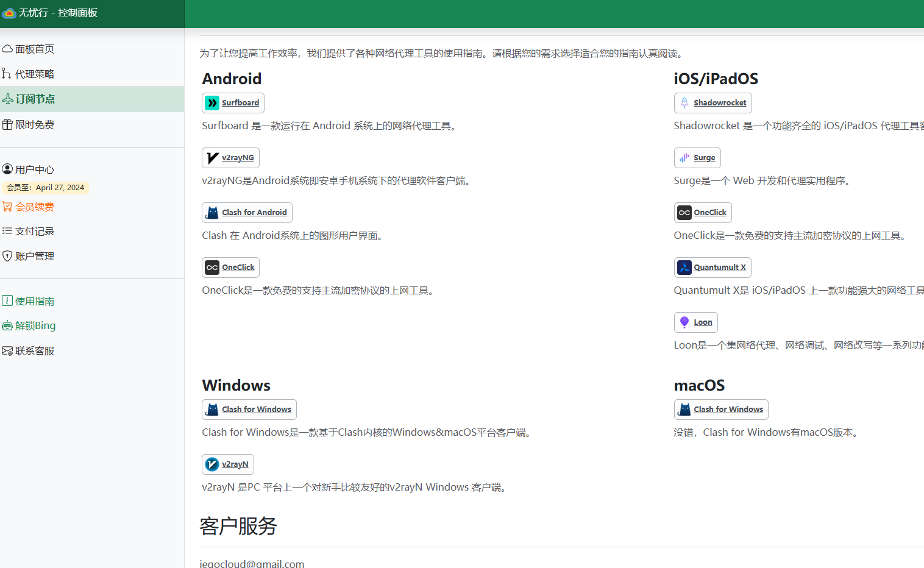Click the Surge app icon
Screen dimensions: 924x568
(x=684, y=158)
